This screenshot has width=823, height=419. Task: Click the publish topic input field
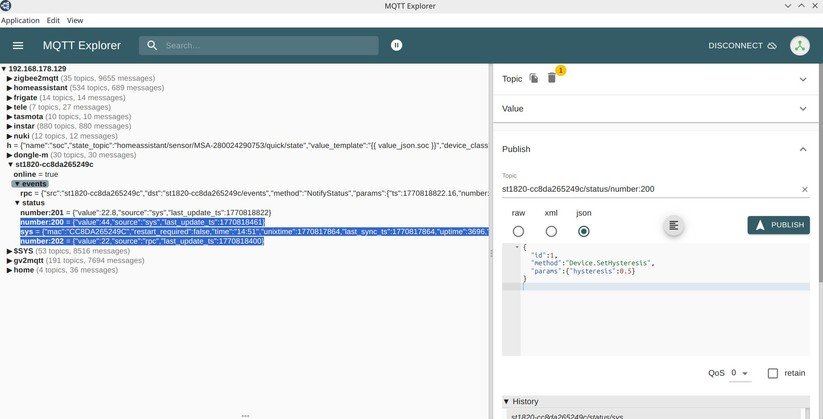coord(651,189)
